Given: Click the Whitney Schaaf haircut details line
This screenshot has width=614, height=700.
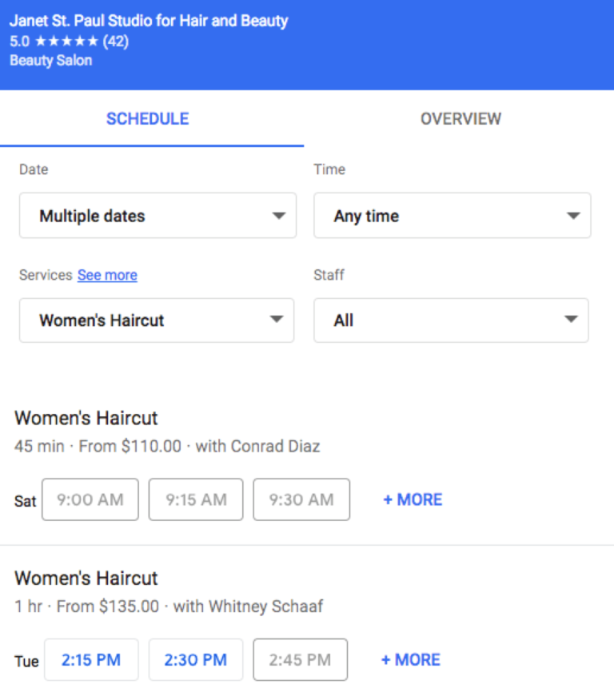Looking at the screenshot, I should 169,607.
